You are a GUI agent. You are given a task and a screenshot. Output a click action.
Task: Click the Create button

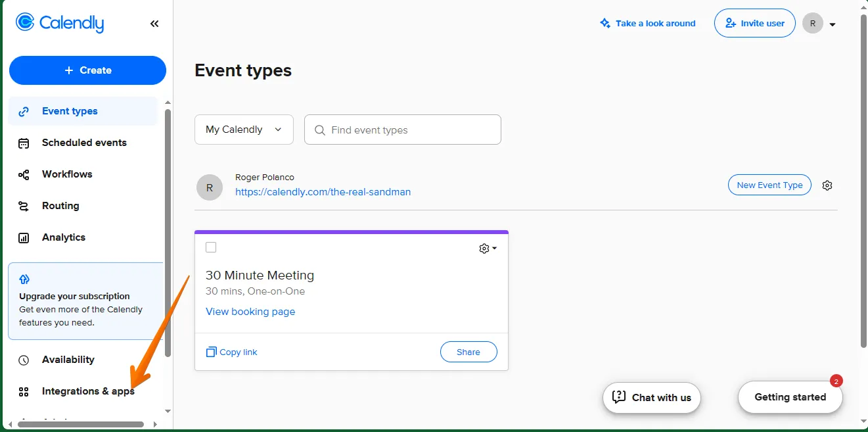point(87,70)
